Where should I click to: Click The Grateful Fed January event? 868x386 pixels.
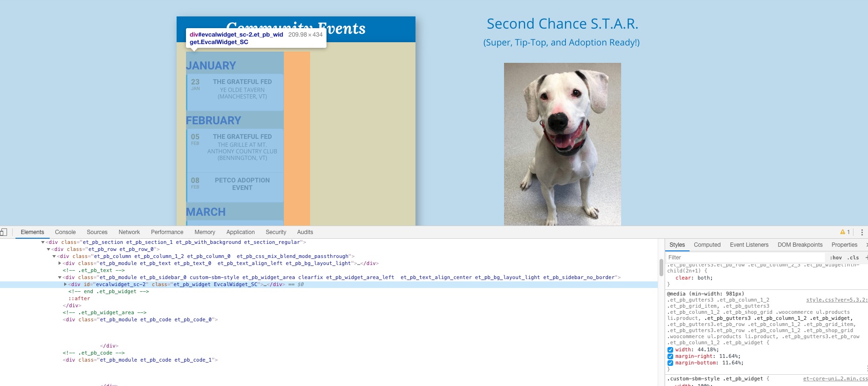tap(242, 82)
